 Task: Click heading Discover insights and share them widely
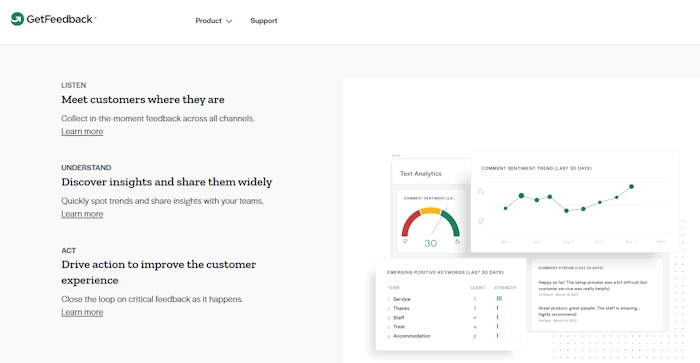point(167,182)
